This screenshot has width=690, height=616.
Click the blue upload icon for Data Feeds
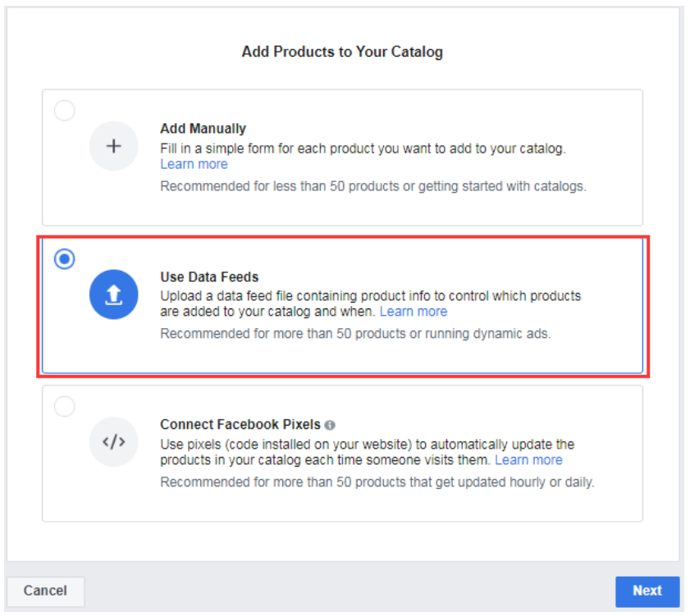coord(113,294)
